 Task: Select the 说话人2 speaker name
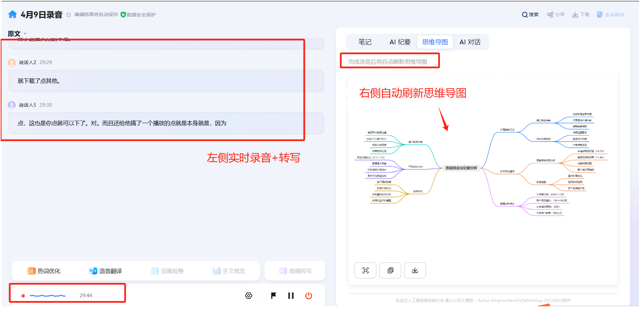tap(28, 62)
